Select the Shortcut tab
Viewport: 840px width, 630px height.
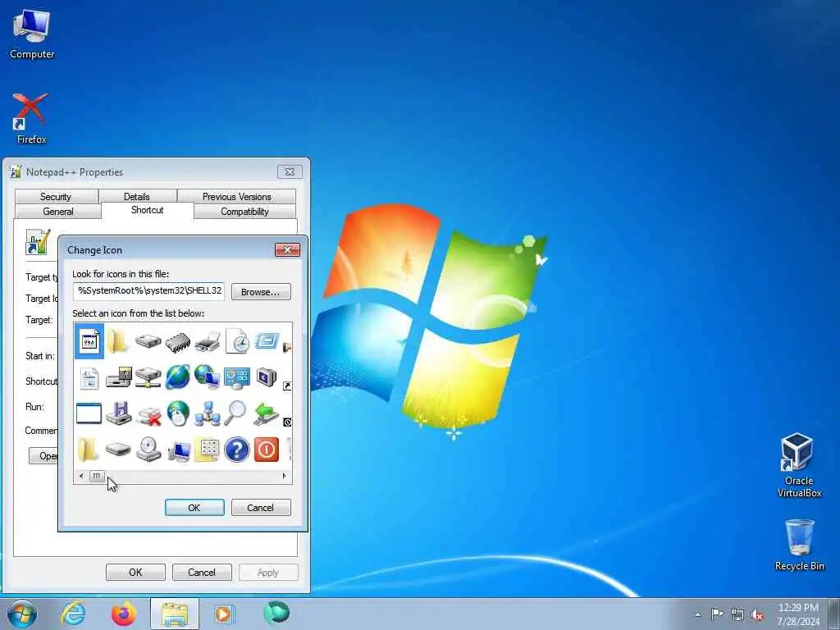148,210
